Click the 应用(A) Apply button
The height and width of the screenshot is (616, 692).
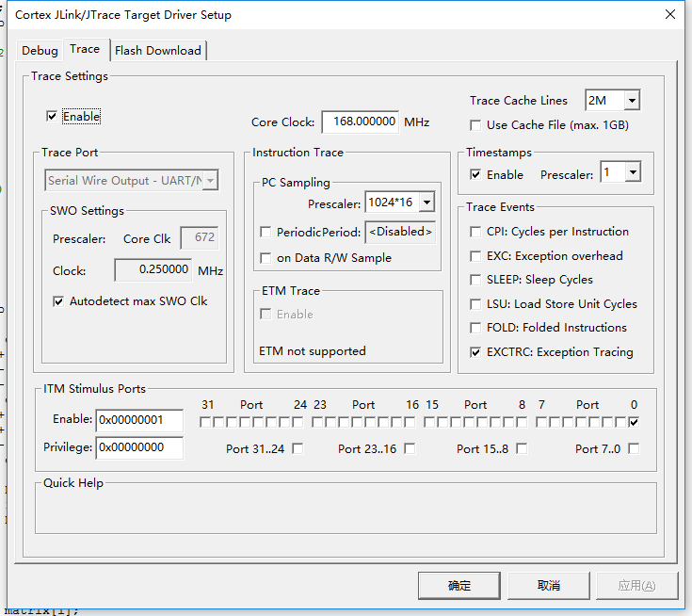[x=637, y=586]
